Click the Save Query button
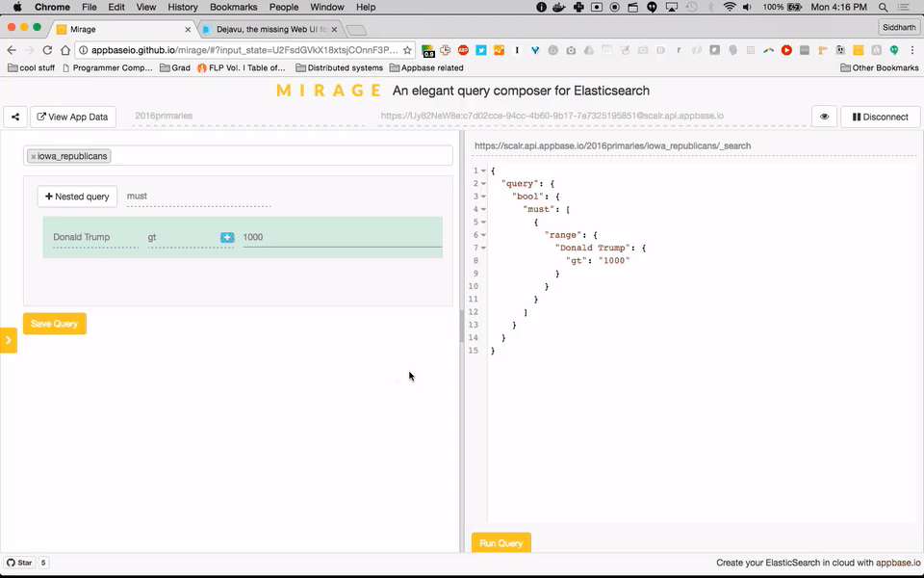 click(55, 324)
